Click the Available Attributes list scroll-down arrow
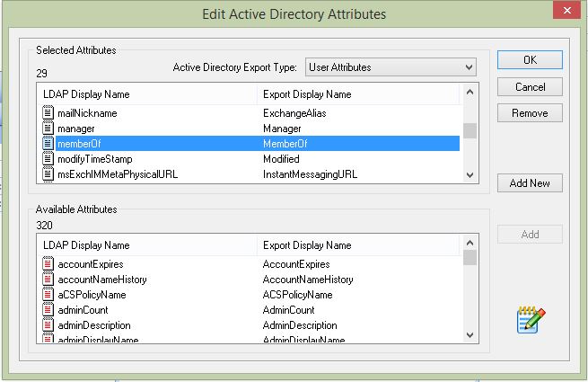The width and height of the screenshot is (588, 382). (470, 334)
